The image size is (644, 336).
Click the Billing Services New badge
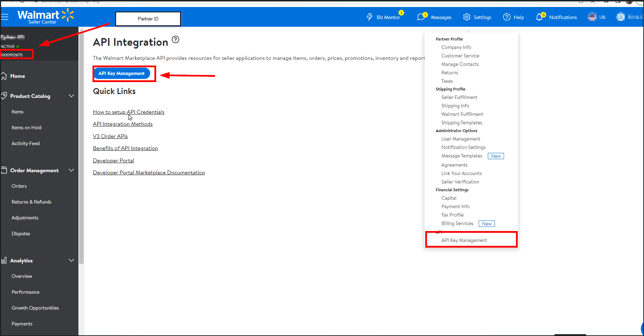pyautogui.click(x=486, y=223)
